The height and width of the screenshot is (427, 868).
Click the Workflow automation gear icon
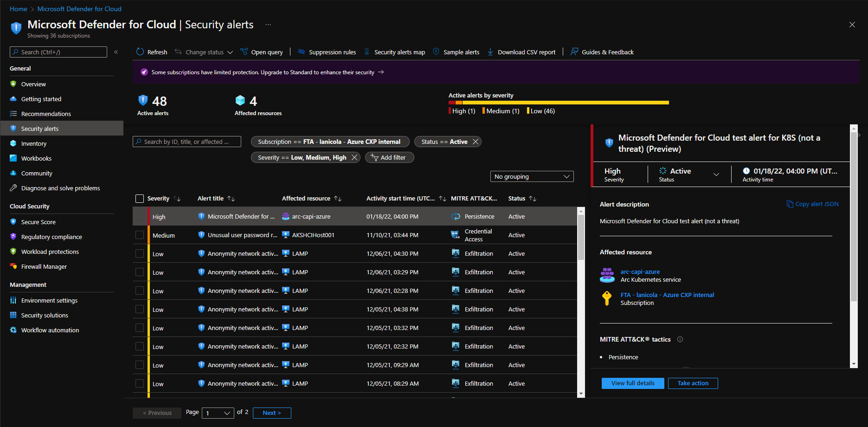pos(13,330)
